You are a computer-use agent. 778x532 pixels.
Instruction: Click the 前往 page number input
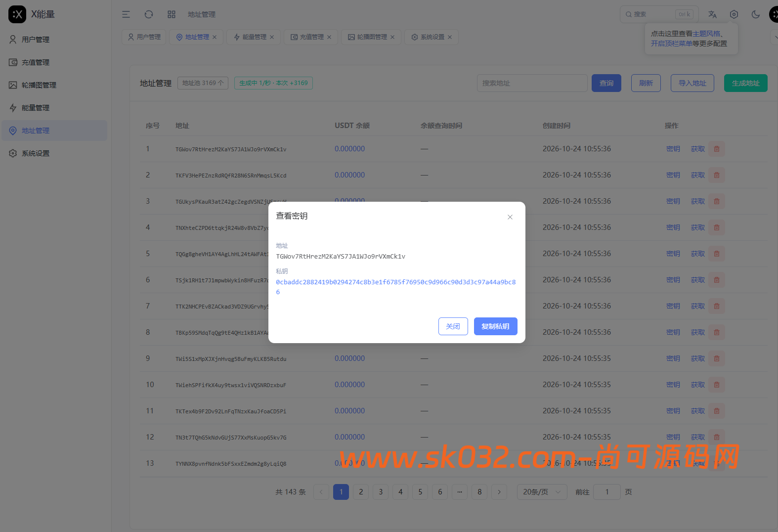[607, 492]
